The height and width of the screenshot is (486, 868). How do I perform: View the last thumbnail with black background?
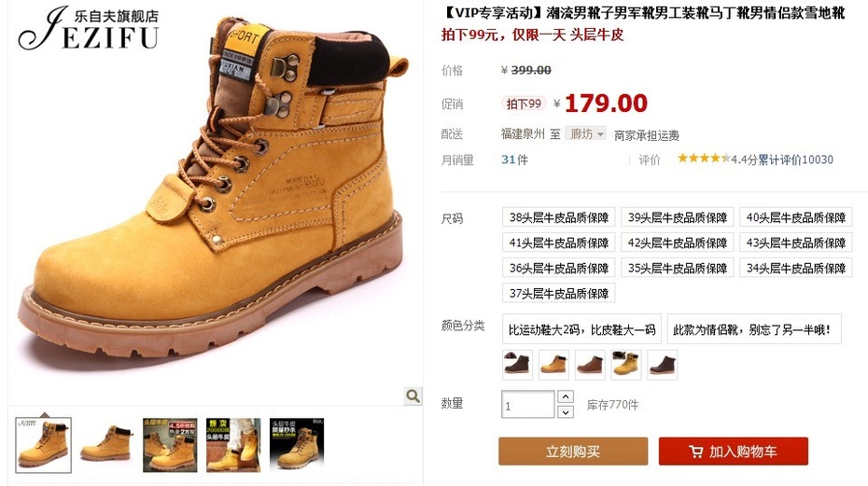(297, 445)
